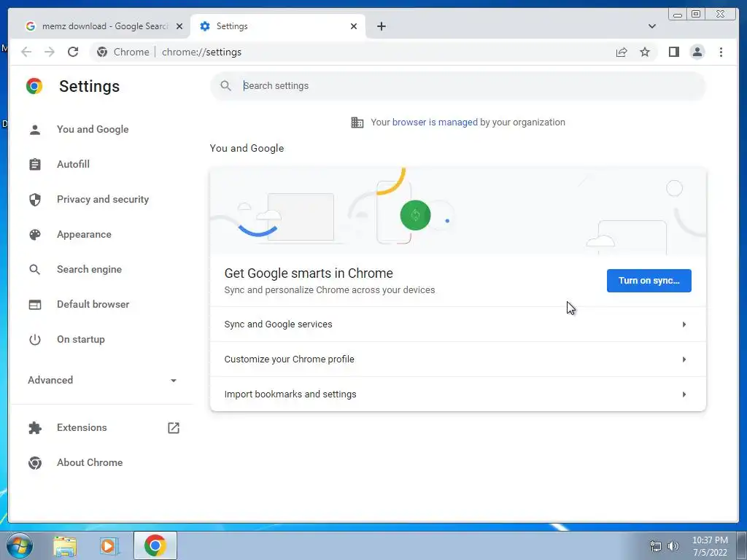Click the magnifier icon for Search engine

click(x=35, y=270)
